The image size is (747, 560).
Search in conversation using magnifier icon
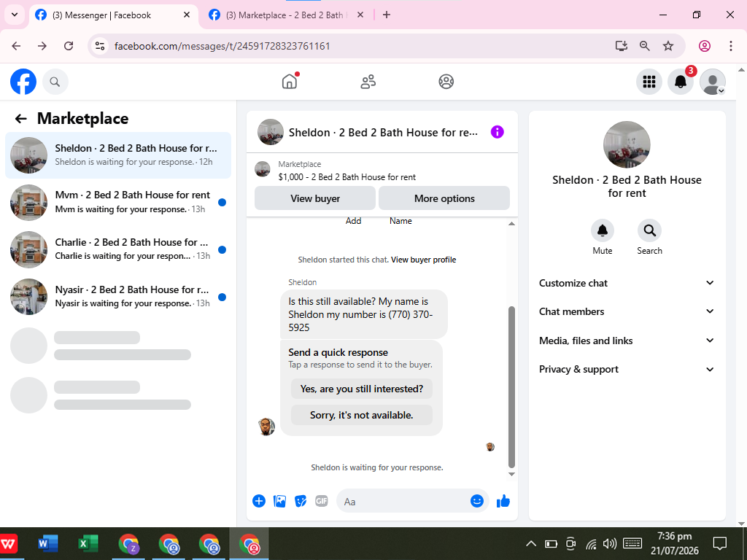coord(649,230)
